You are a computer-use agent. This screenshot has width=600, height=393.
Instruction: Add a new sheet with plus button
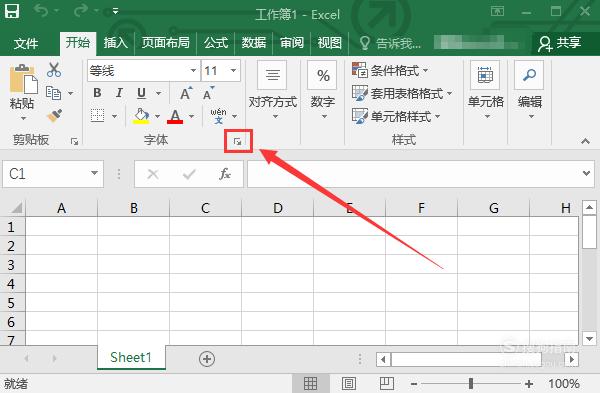[207, 359]
